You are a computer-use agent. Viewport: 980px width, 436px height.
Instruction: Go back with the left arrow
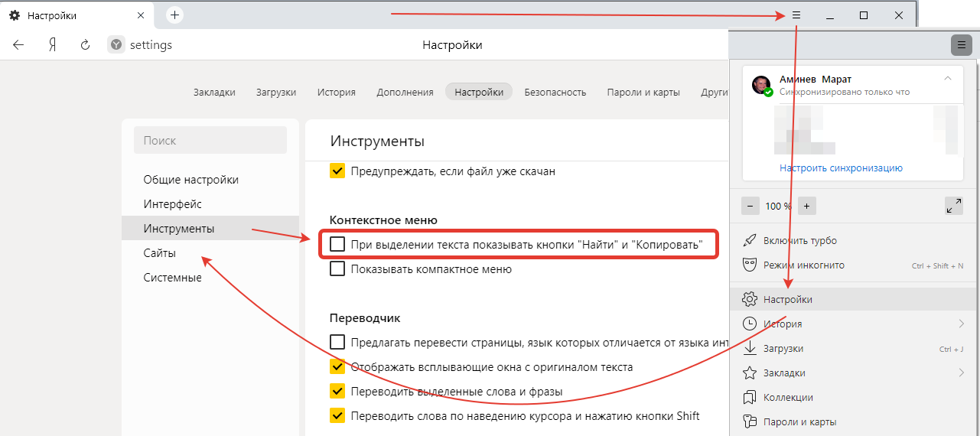[x=19, y=45]
